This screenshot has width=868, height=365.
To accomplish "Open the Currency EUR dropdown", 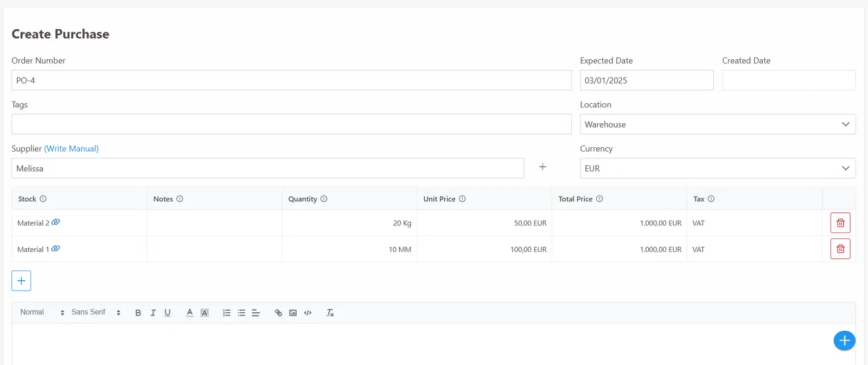I will point(718,168).
